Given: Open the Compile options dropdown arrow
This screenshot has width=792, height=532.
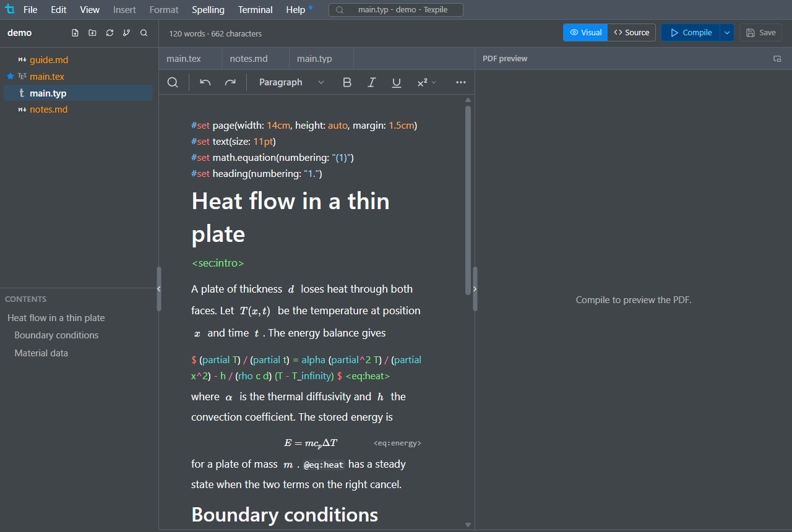Looking at the screenshot, I should (727, 33).
